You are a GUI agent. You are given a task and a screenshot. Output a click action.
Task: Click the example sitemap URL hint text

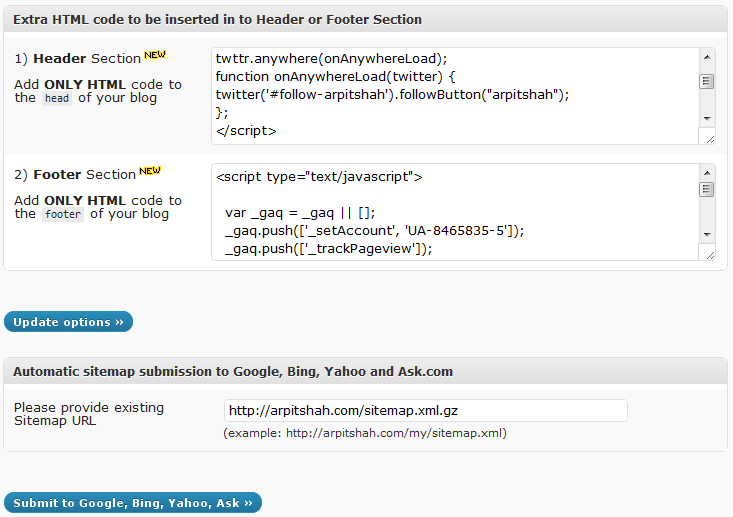(x=365, y=433)
